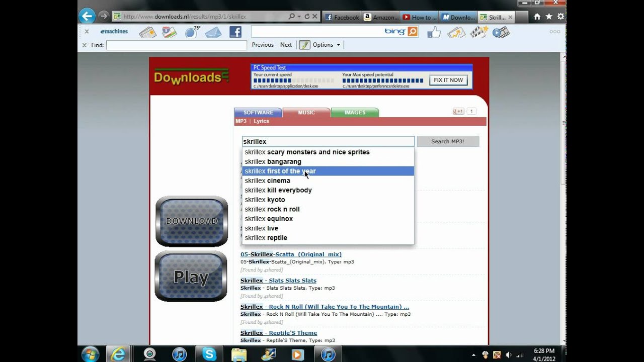Open the Lyrics sub-menu link
644x362 pixels.
tap(261, 121)
